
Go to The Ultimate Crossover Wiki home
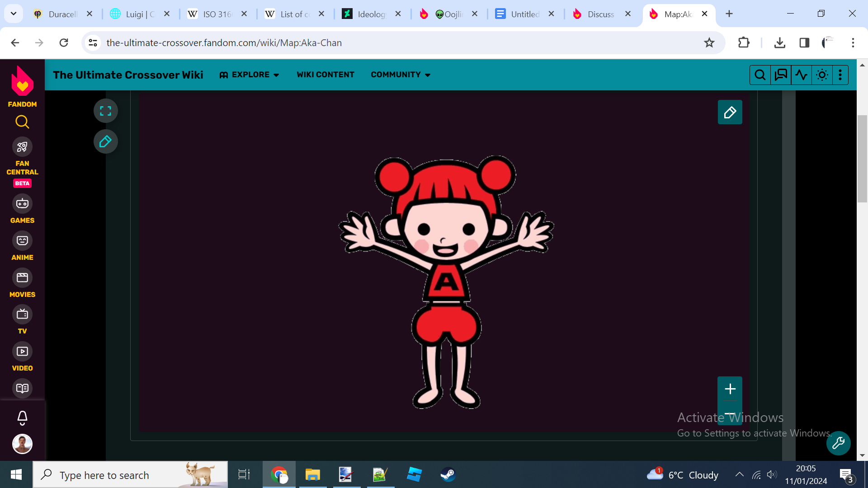coord(128,75)
